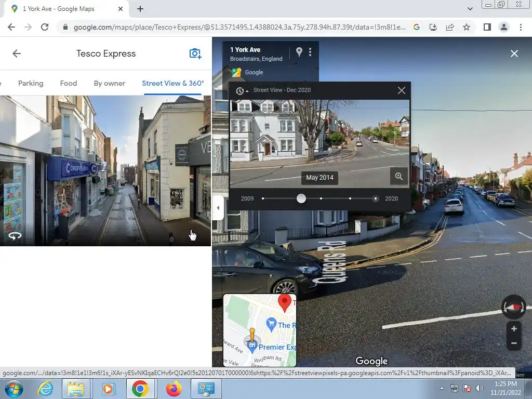The width and height of the screenshot is (532, 399).
Task: Exit Street View with the top-right X
Action: (x=514, y=54)
